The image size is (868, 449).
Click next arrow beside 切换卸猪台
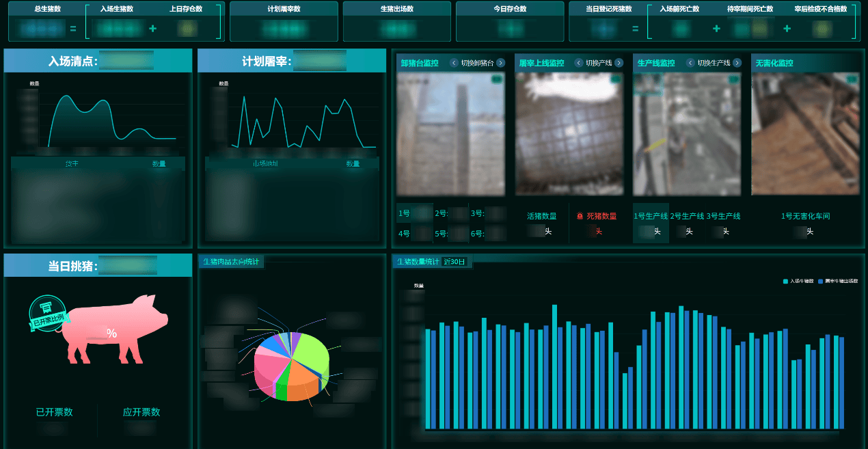tap(501, 63)
